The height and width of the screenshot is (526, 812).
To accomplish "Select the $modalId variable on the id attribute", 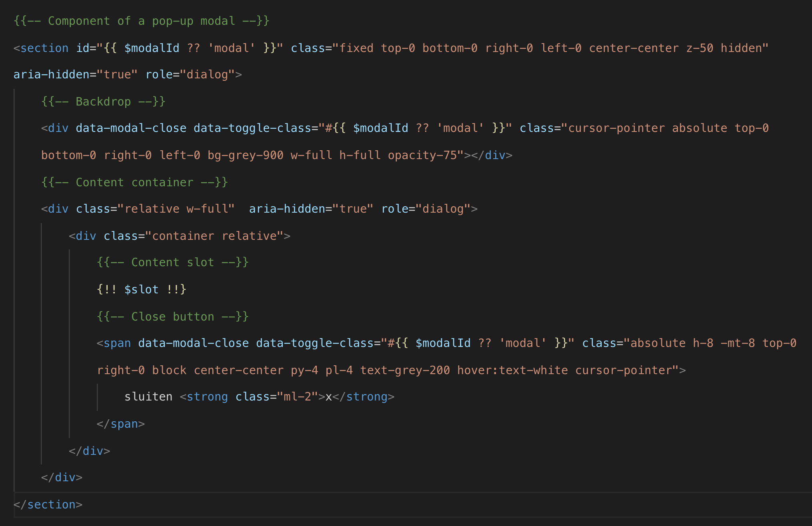I will point(152,48).
